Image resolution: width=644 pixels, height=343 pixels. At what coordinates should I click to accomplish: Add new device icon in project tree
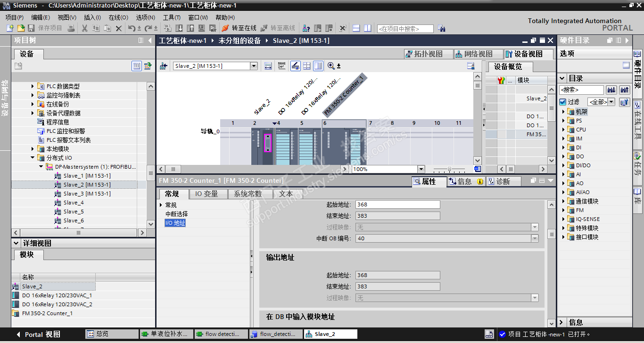pos(18,66)
